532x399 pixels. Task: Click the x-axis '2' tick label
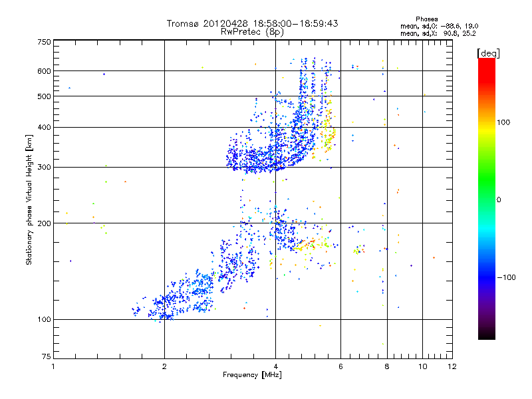click(x=164, y=366)
